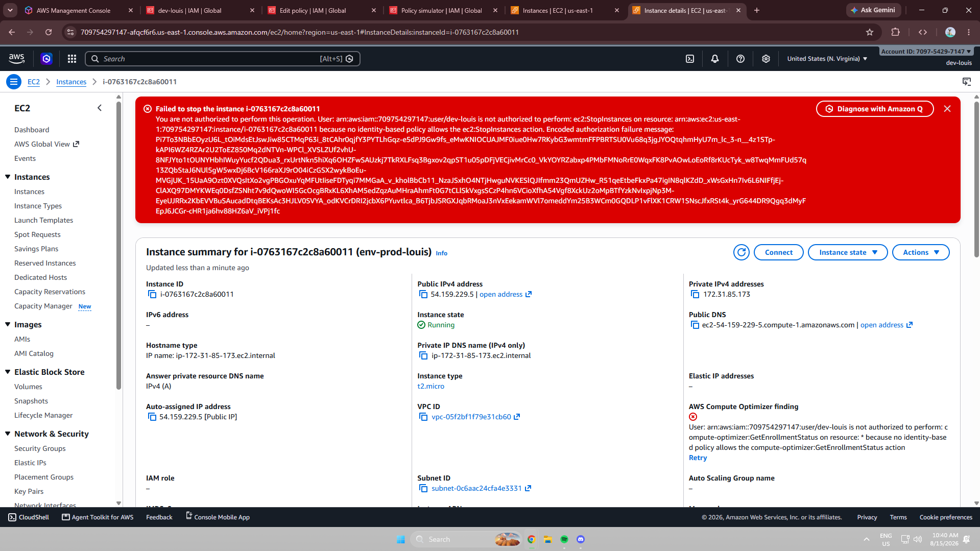
Task: Dismiss the red error banner
Action: pyautogui.click(x=947, y=109)
